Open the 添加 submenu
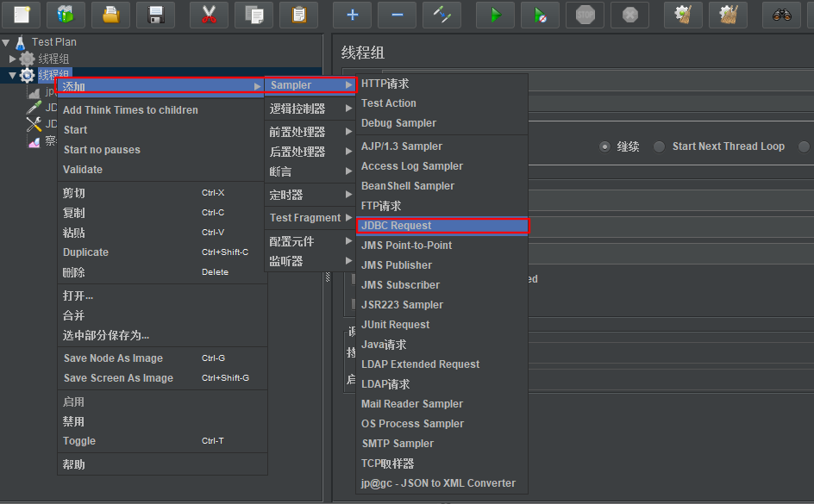 click(x=160, y=87)
